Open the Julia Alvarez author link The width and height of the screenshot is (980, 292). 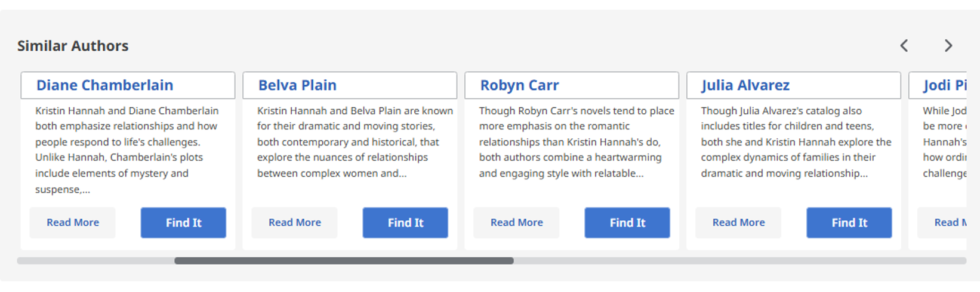point(745,85)
